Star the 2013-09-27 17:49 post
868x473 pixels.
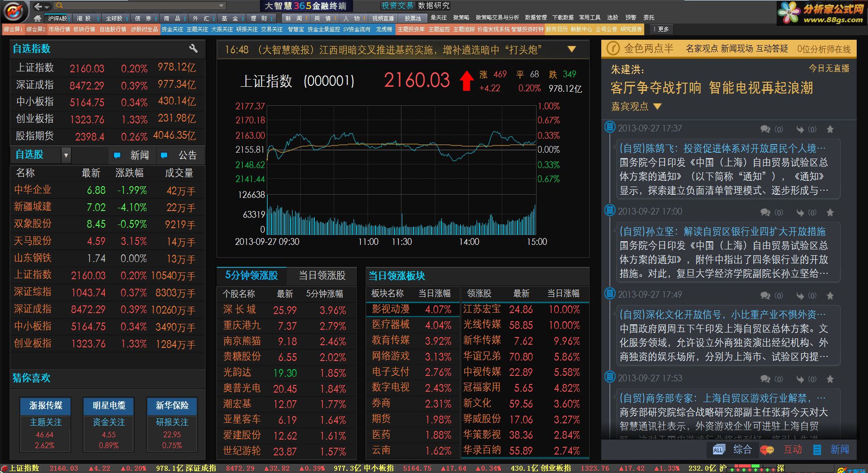point(830,295)
